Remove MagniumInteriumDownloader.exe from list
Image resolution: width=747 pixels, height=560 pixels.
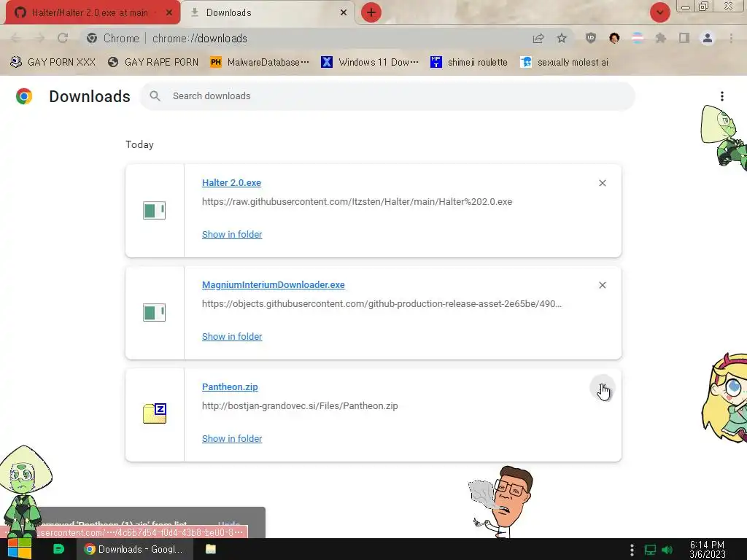[602, 285]
